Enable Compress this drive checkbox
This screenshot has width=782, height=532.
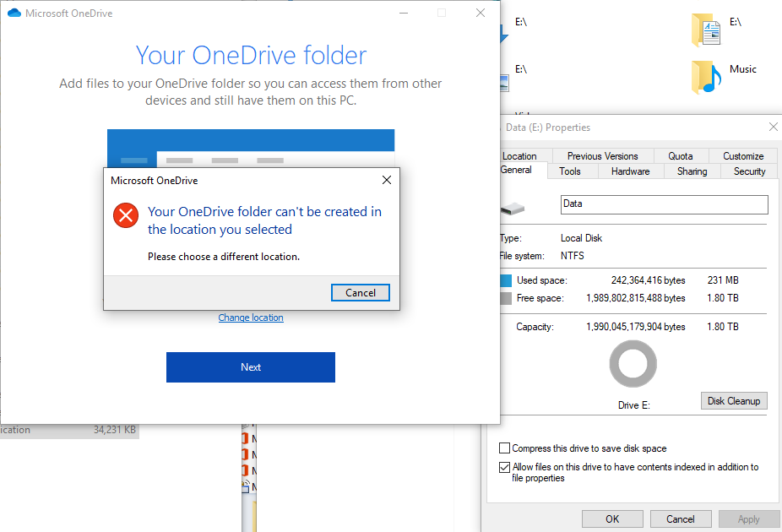click(505, 448)
